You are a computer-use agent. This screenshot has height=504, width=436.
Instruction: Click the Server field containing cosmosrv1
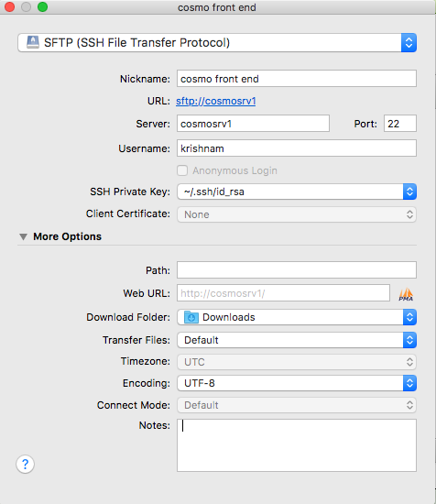point(253,124)
